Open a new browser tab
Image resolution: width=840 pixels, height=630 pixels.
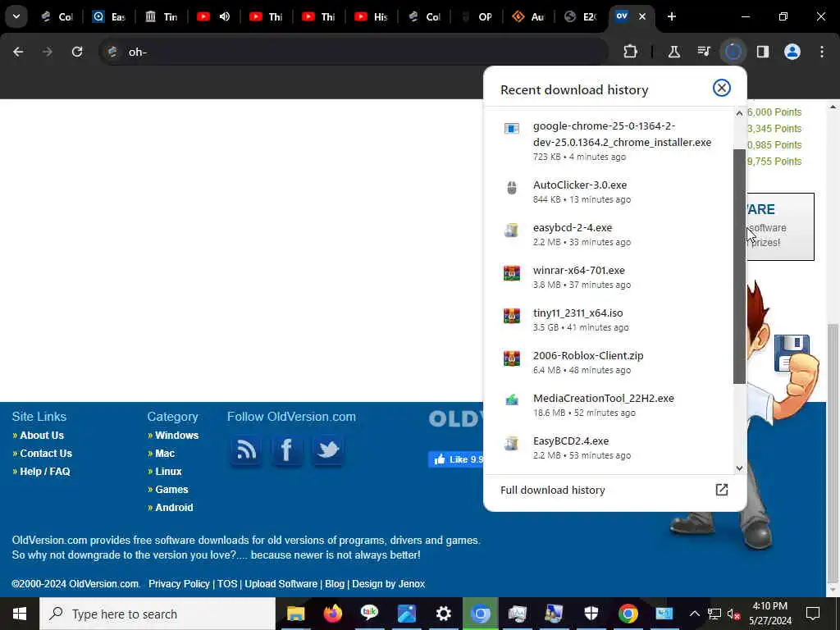click(x=671, y=16)
